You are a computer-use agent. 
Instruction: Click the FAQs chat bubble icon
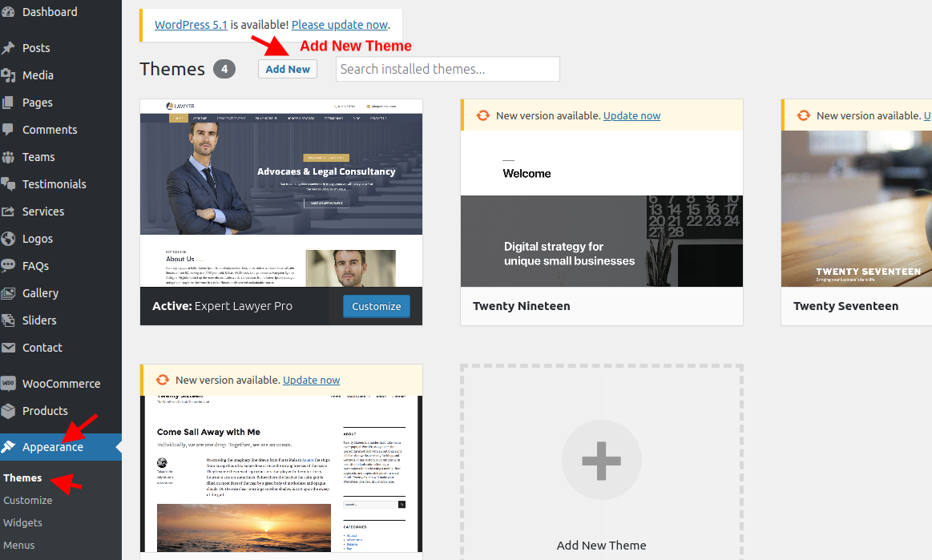pyautogui.click(x=8, y=266)
